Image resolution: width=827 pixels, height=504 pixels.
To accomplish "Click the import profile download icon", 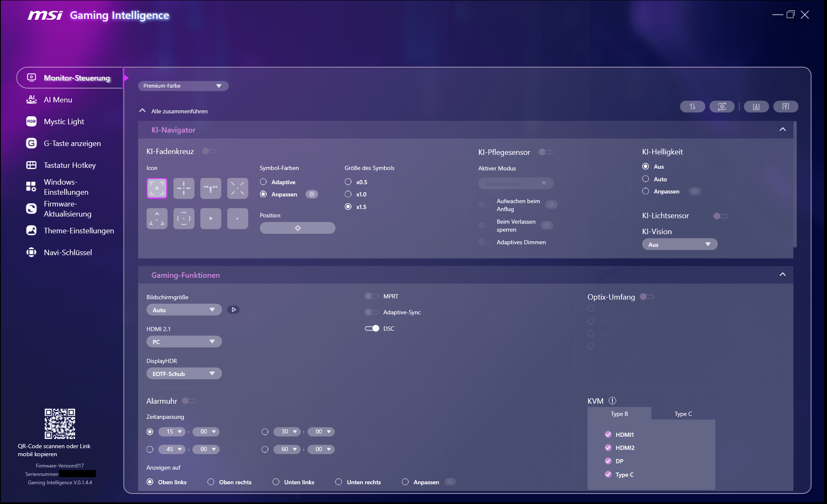I will click(x=756, y=107).
